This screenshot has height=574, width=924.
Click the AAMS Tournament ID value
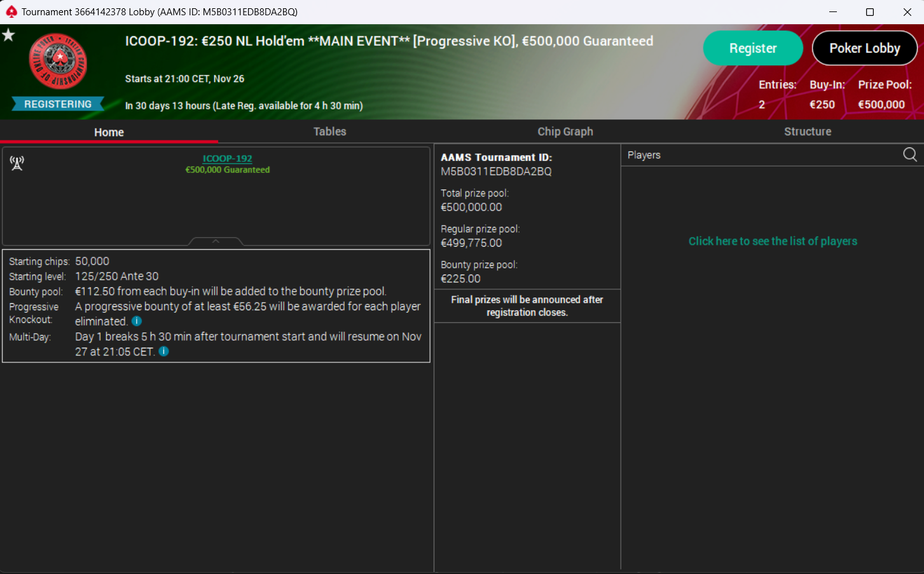pos(496,172)
